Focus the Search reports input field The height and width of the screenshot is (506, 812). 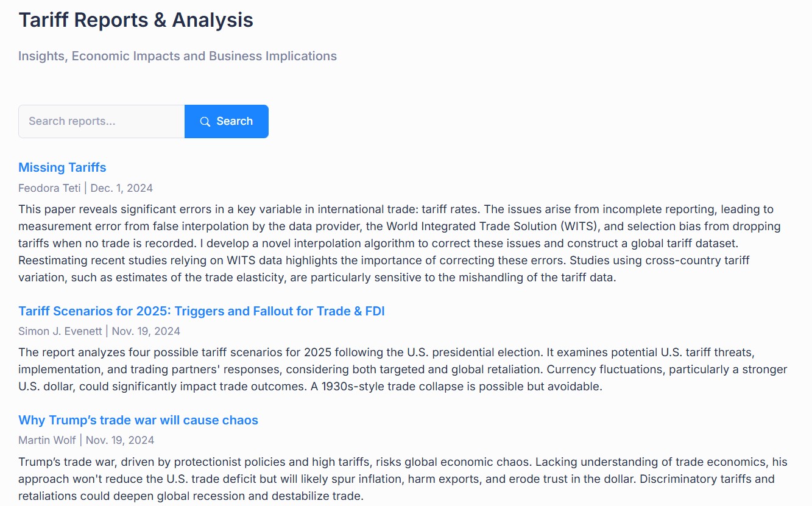tap(102, 121)
